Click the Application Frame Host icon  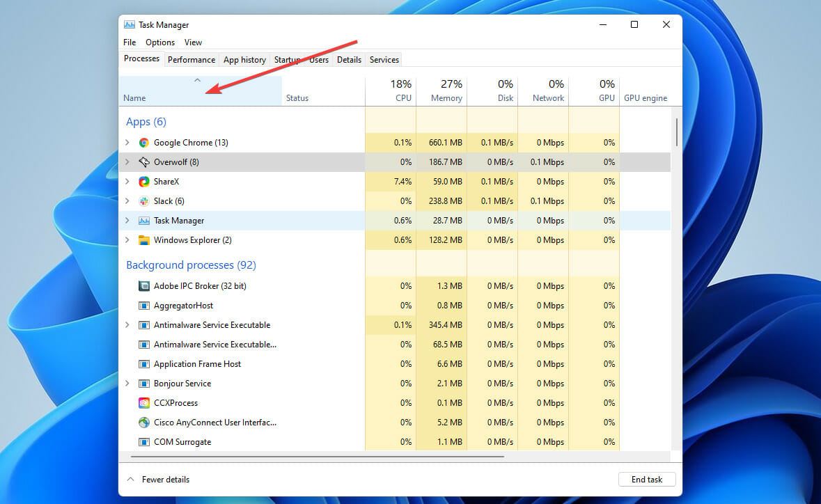144,364
